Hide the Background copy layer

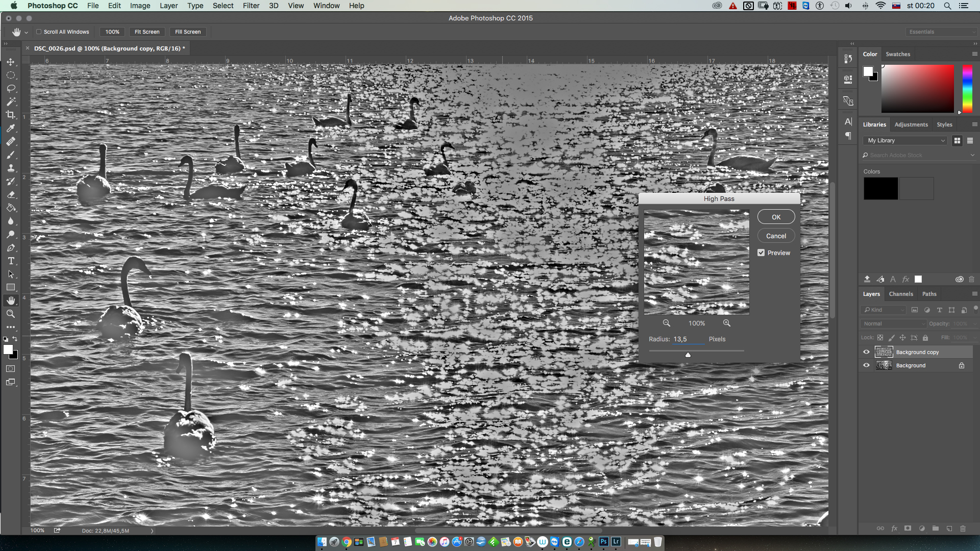866,352
